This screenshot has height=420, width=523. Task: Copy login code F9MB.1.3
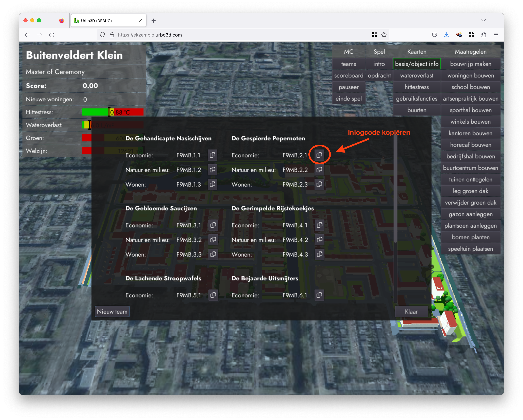[213, 185]
